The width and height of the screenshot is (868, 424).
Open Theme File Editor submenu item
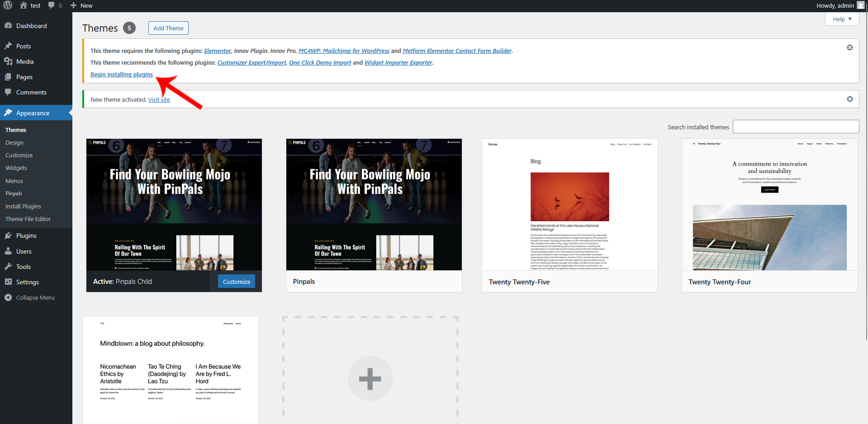coord(28,219)
